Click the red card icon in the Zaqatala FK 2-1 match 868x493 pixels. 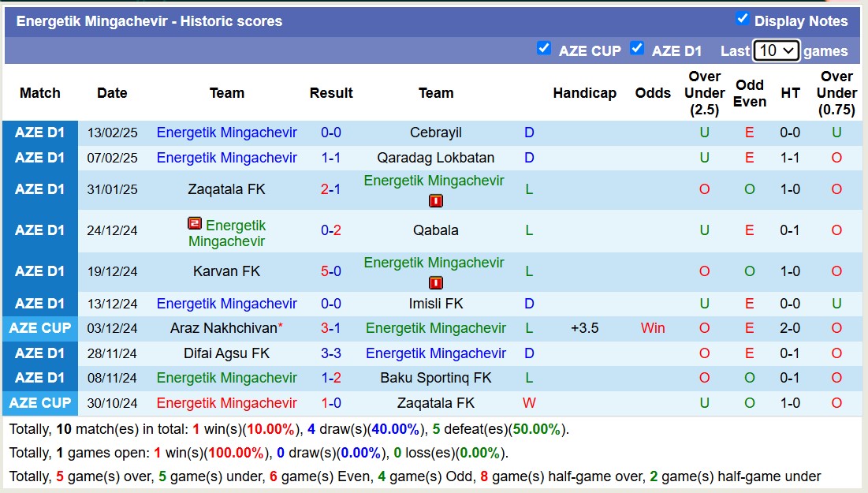click(436, 201)
